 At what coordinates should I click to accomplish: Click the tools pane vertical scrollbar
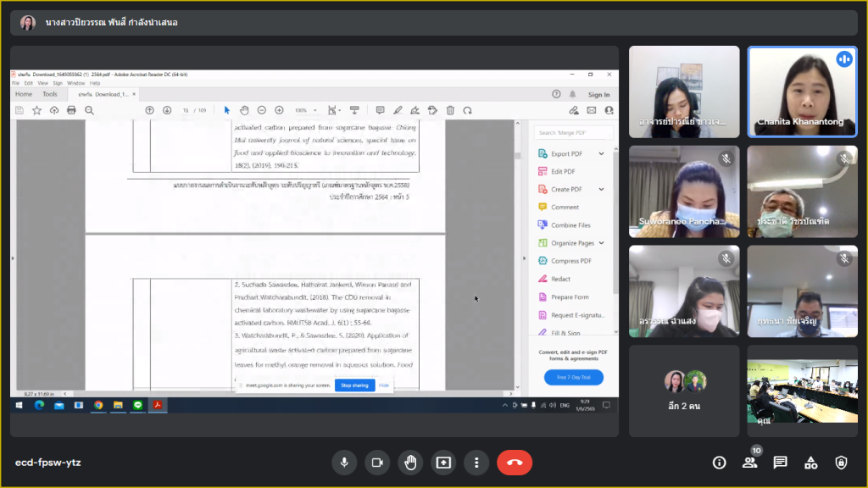(615, 241)
